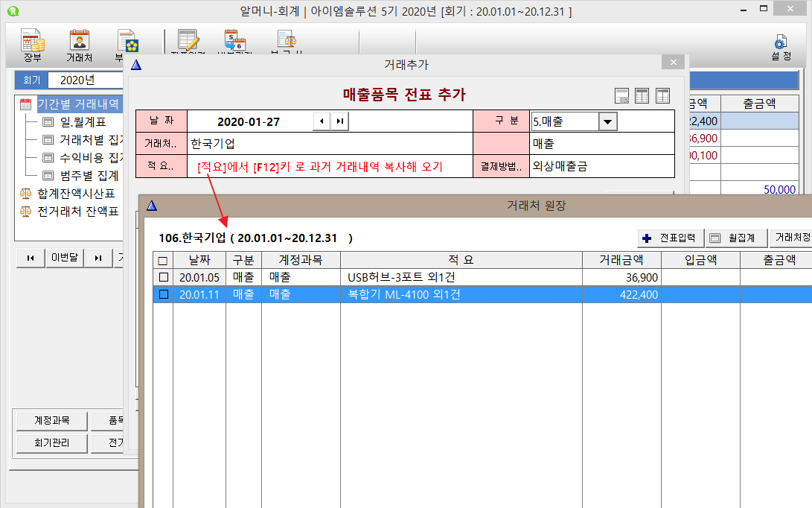Open the 장부 ledger toolbar icon

(32, 45)
